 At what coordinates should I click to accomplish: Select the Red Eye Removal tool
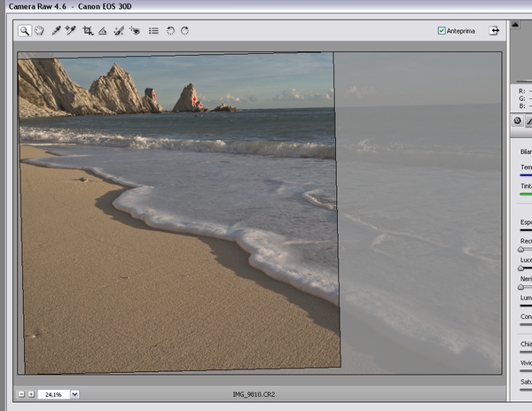pos(135,30)
